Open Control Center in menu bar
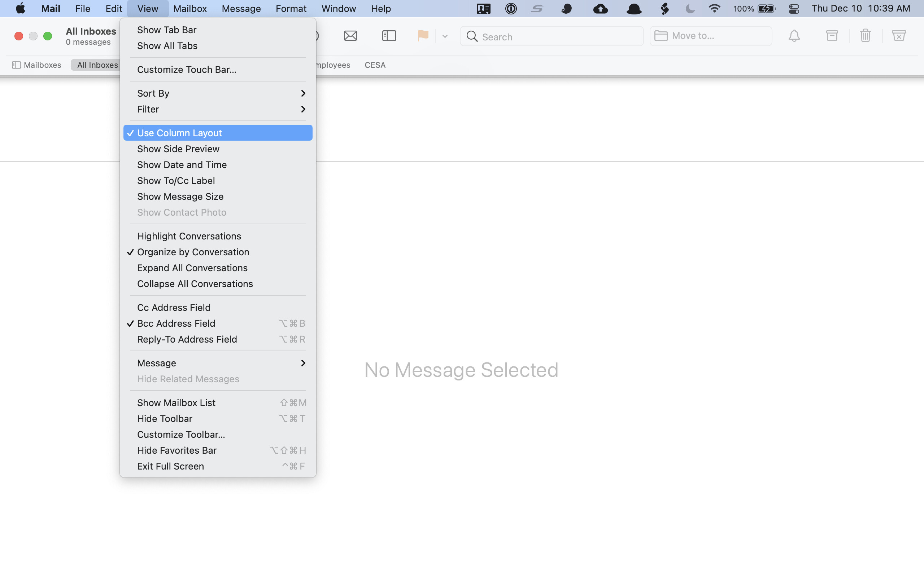924x577 pixels. pos(794,9)
